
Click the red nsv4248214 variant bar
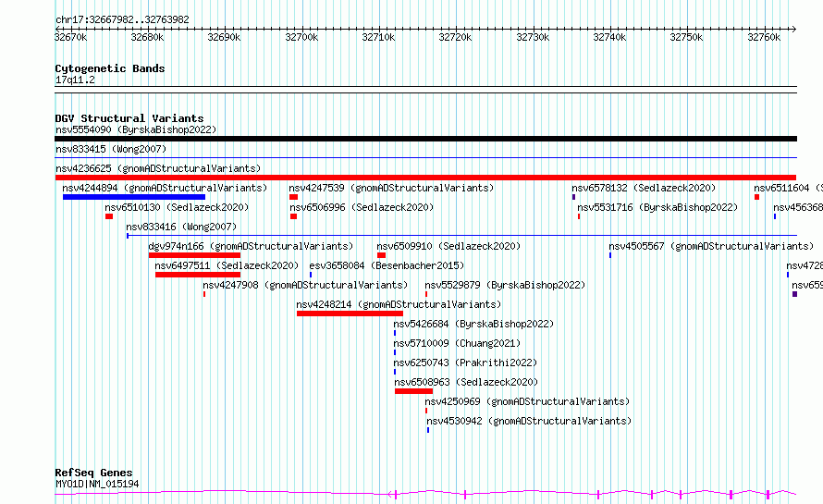[350, 313]
